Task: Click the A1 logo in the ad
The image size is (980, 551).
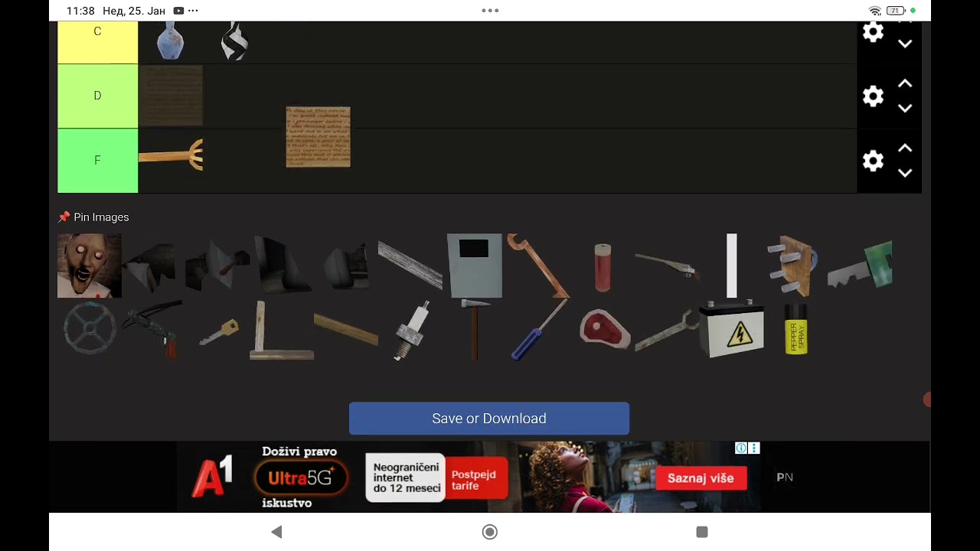Action: [212, 477]
